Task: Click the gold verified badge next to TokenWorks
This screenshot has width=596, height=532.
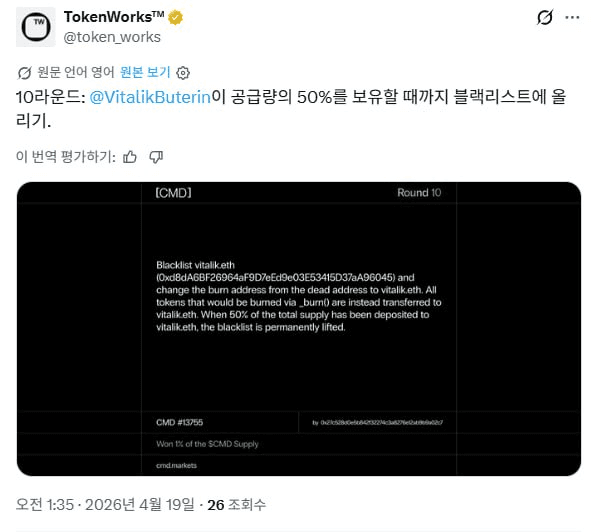Action: point(175,17)
